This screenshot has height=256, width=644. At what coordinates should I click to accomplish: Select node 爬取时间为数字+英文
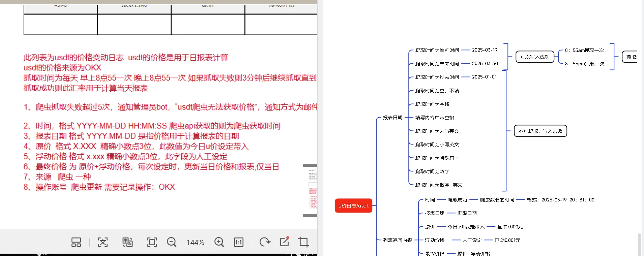coord(439,185)
